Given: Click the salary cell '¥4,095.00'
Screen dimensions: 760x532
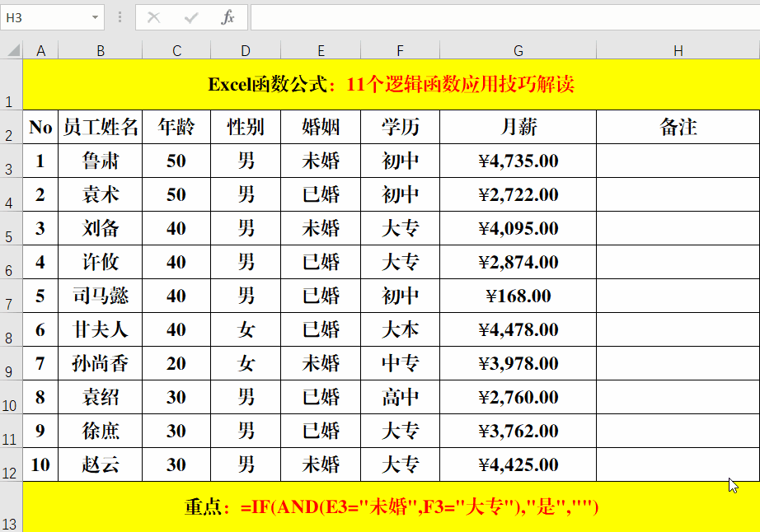Looking at the screenshot, I should tap(518, 228).
